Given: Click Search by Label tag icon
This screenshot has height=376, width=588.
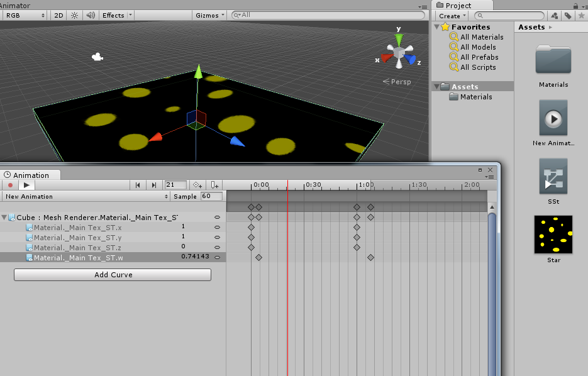Looking at the screenshot, I should click(568, 16).
